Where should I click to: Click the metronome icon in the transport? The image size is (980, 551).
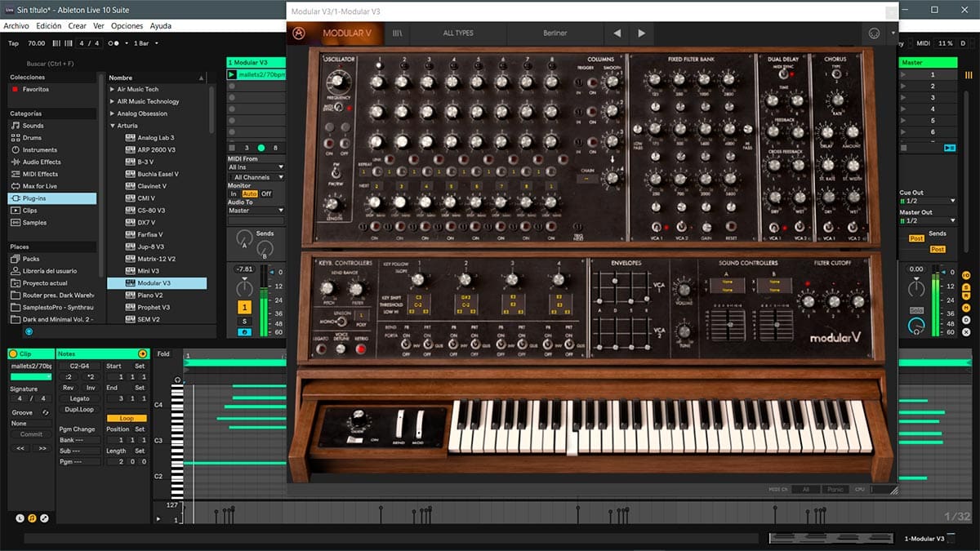coord(115,43)
